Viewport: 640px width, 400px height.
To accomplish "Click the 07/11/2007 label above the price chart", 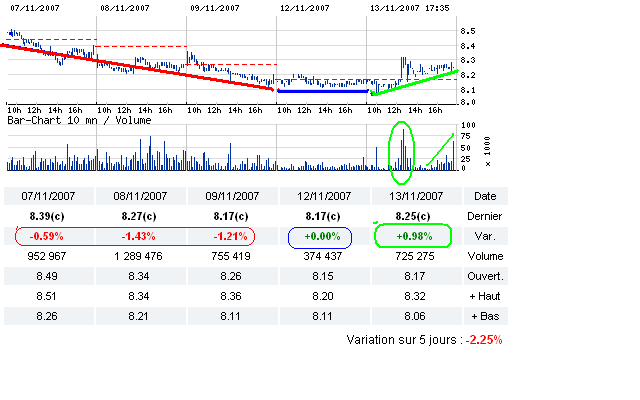I will click(35, 8).
